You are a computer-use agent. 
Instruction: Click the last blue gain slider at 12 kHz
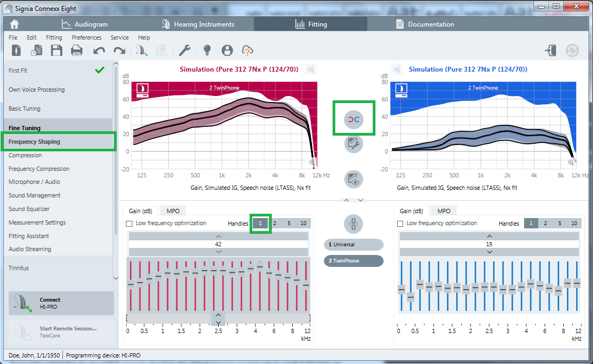click(x=577, y=283)
